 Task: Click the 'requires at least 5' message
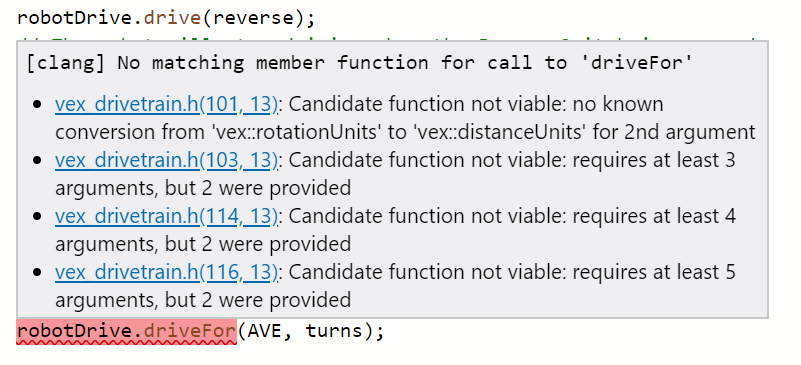654,273
